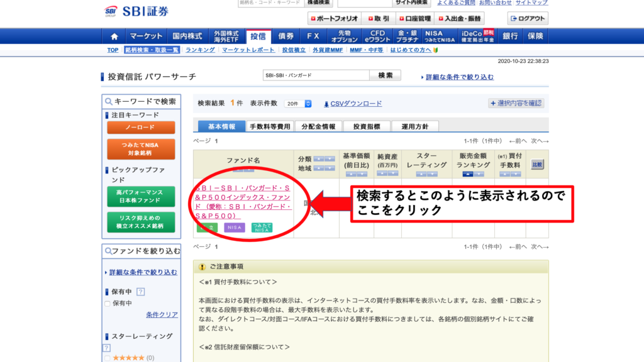Sort スターレーティング ascending with the up arrow

pyautogui.click(x=421, y=175)
